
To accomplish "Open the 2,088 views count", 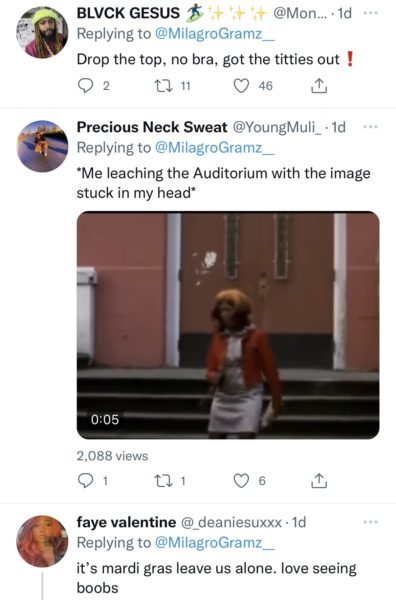I will [112, 456].
